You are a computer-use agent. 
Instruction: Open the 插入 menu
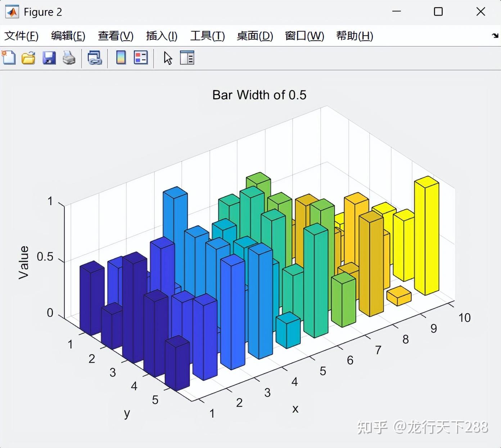pyautogui.click(x=161, y=36)
